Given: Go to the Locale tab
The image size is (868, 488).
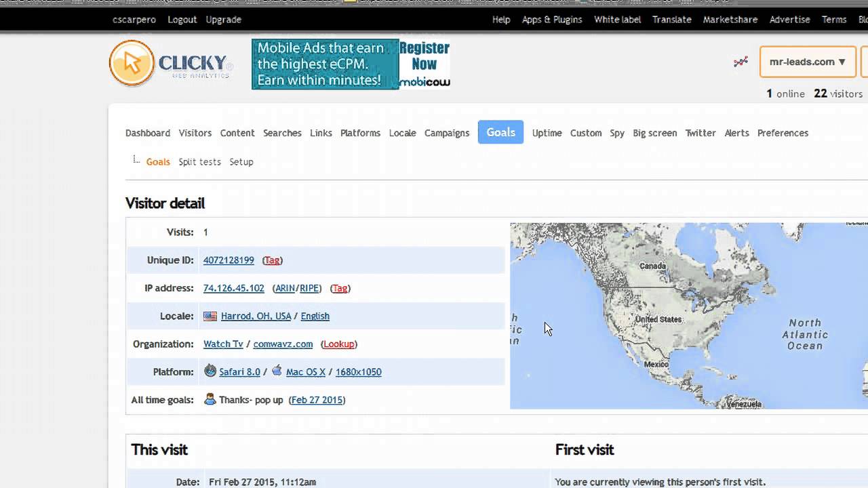Looking at the screenshot, I should coord(402,133).
